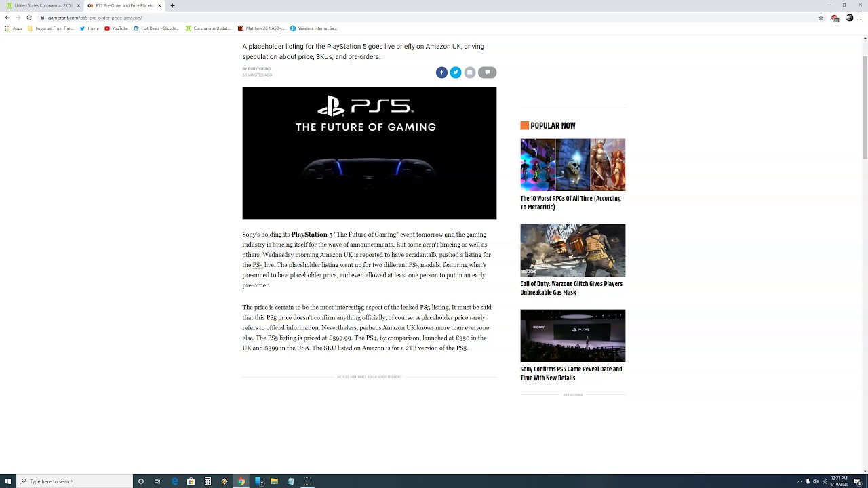Open the orange taskbar app icon
This screenshot has width=868, height=488.
point(224,481)
